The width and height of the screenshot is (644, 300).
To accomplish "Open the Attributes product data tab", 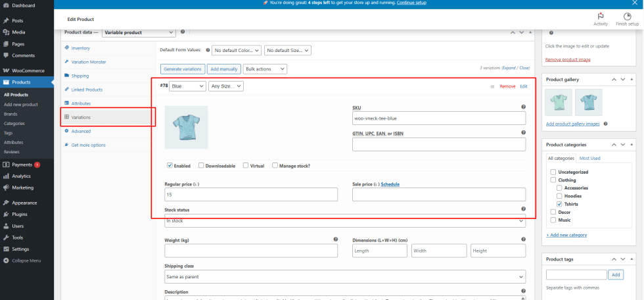I will [x=81, y=103].
